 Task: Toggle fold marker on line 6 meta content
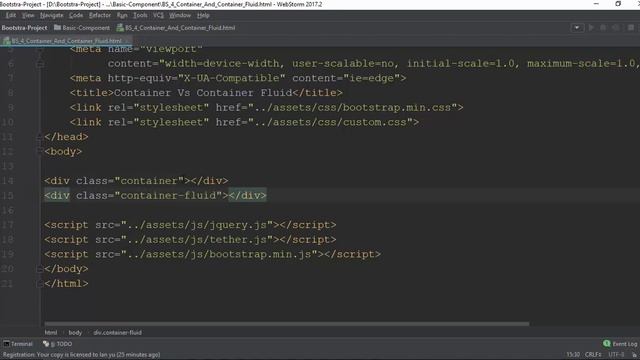tap(40, 64)
